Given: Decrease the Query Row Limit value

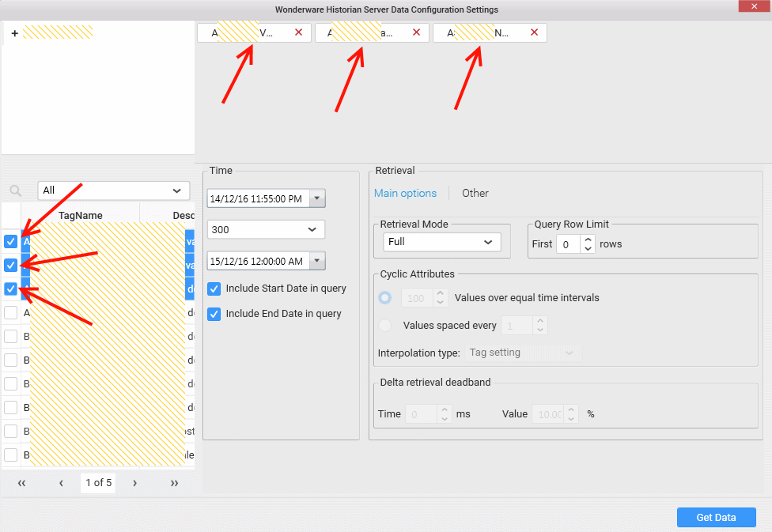Looking at the screenshot, I should point(588,248).
